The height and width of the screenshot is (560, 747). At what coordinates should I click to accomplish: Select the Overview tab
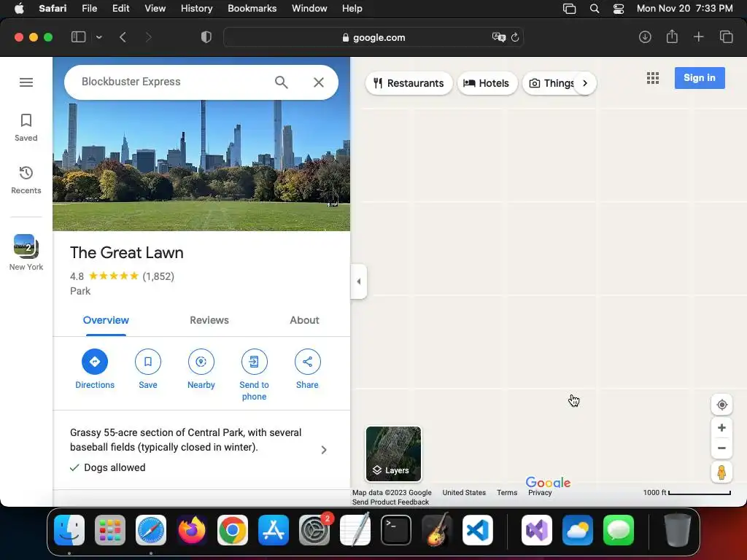click(x=106, y=321)
